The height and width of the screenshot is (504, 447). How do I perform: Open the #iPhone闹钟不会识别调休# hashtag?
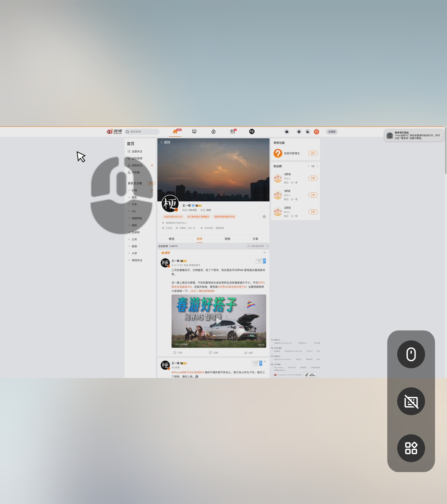point(188,372)
